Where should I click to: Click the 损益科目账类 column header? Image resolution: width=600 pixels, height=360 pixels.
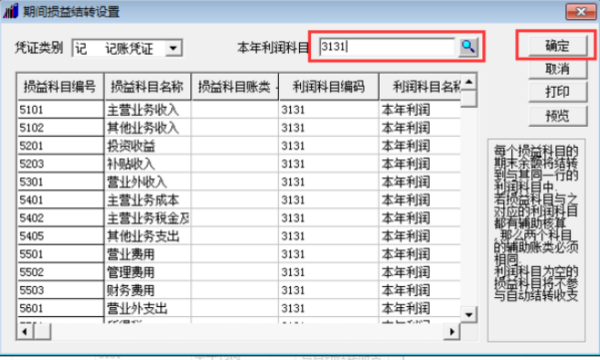(x=235, y=87)
